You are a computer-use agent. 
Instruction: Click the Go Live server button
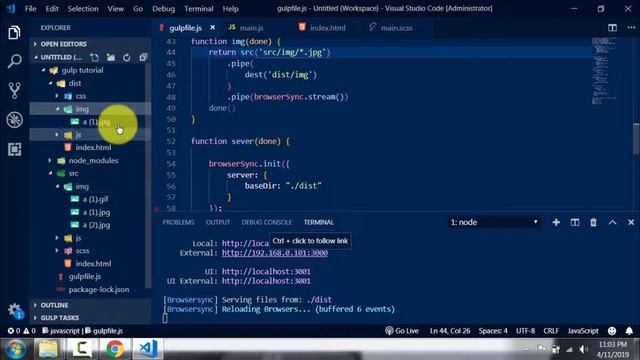click(x=402, y=331)
